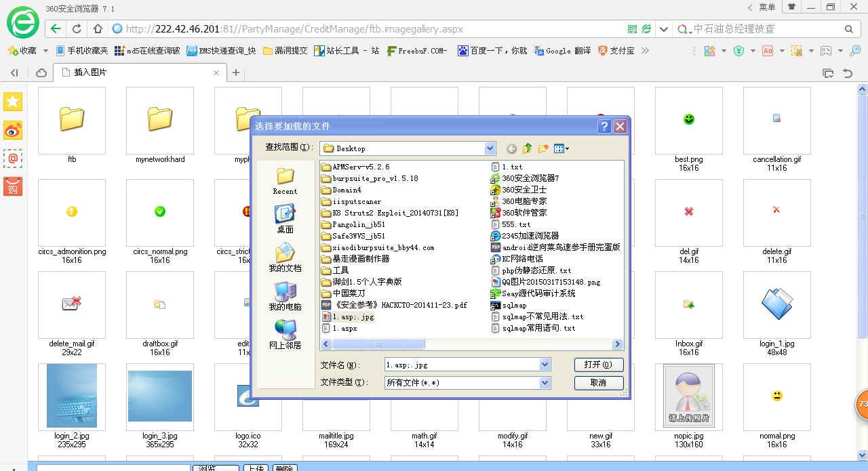868x471 pixels.
Task: Open the Weibo sidebar icon
Action: (x=13, y=130)
